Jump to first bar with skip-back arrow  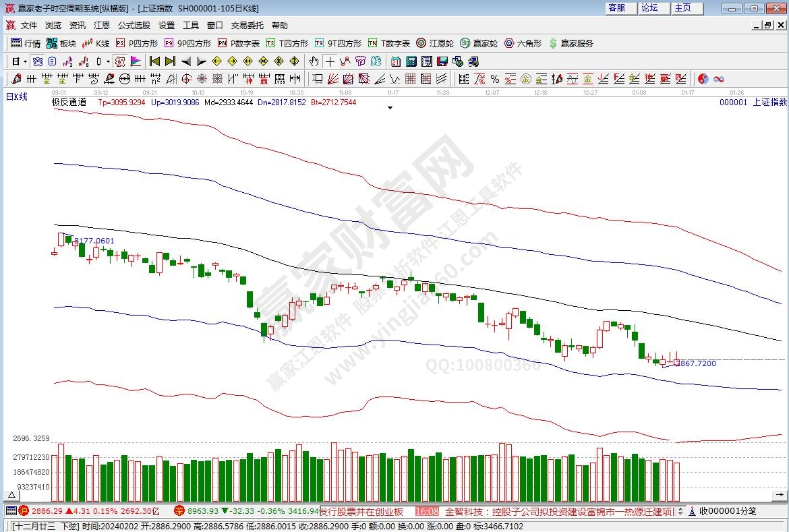tap(154, 61)
